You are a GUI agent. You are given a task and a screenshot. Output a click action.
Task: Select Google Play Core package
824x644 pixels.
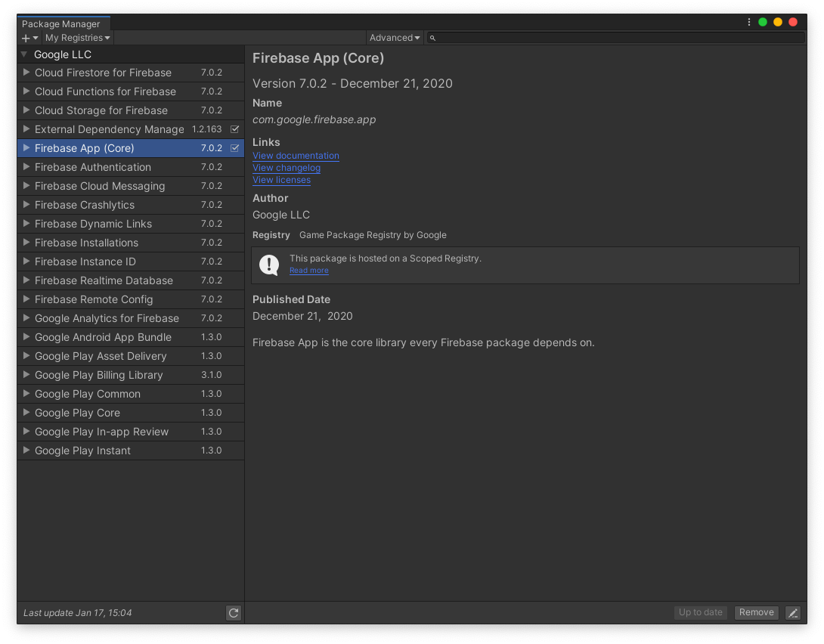[x=130, y=413]
